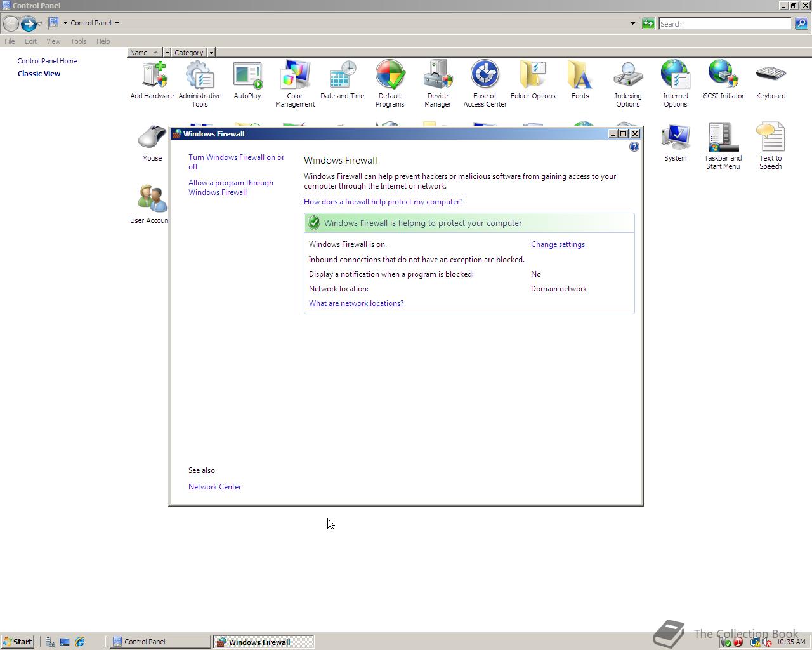
Task: Open Ease of Access Center icon
Action: click(x=485, y=84)
